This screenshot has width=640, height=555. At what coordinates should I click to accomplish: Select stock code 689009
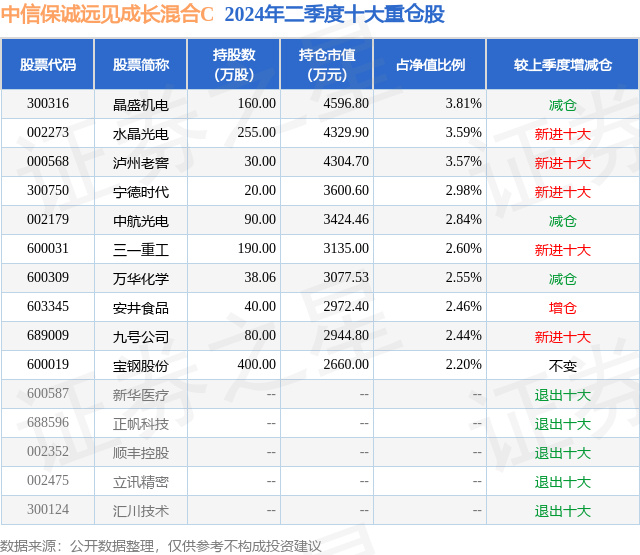coord(48,335)
